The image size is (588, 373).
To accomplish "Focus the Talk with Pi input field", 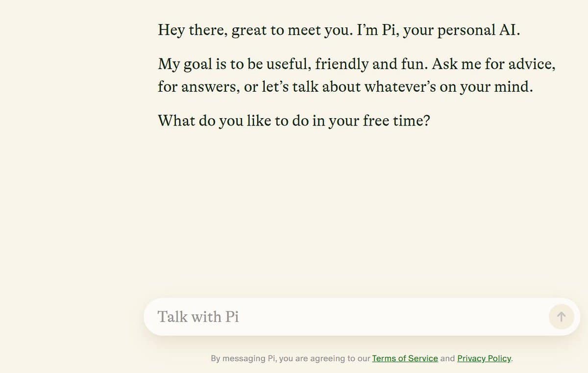I will (343, 317).
